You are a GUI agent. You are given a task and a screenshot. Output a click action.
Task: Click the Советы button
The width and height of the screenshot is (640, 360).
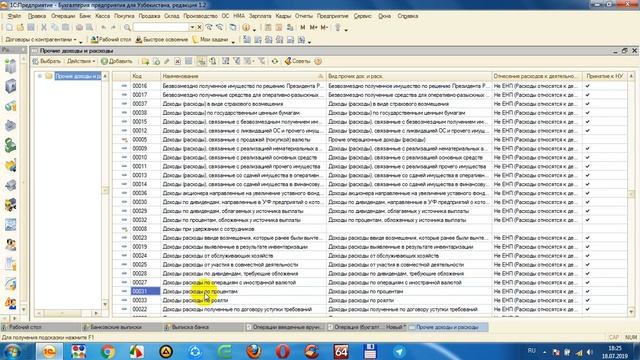(298, 61)
